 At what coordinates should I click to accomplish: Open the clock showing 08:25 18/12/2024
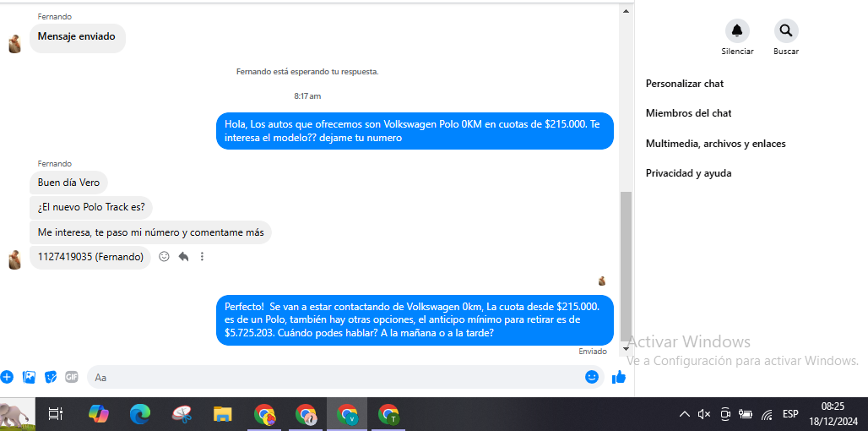pos(832,414)
